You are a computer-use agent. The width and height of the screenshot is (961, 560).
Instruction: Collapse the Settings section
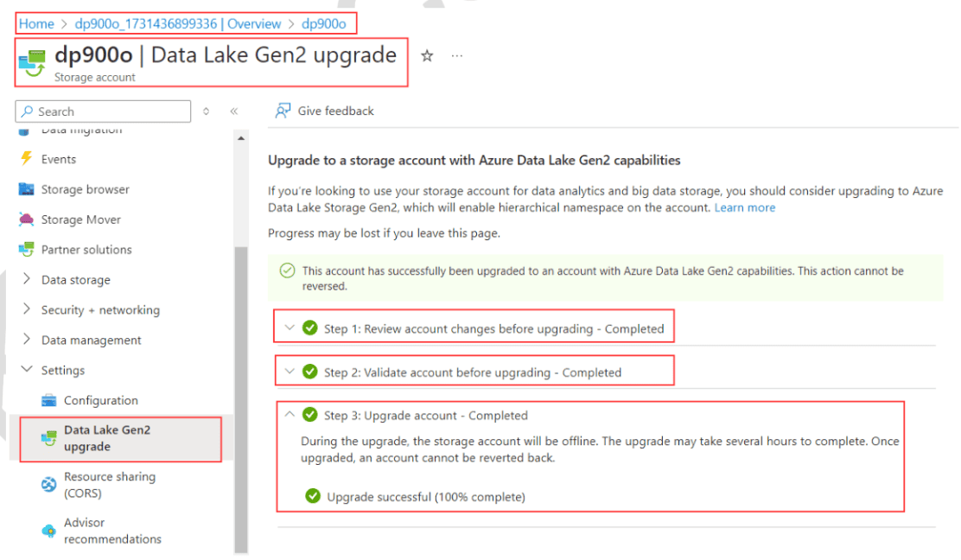click(26, 371)
